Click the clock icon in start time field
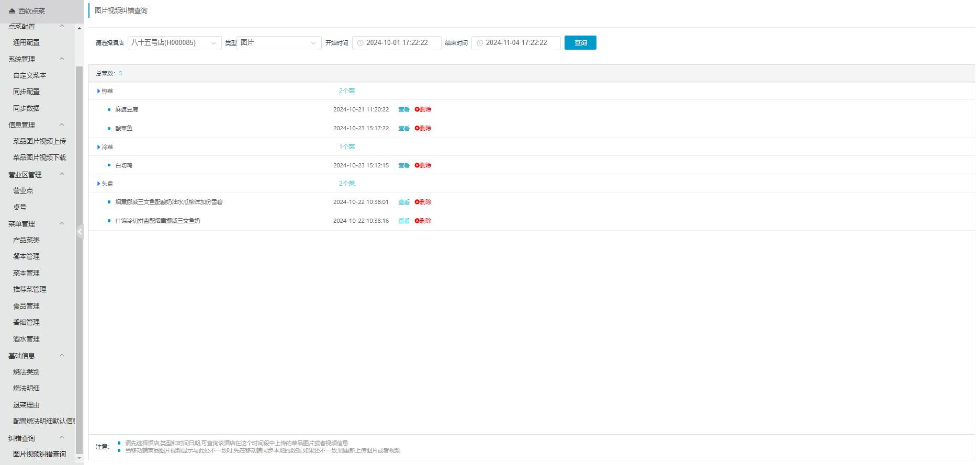The height and width of the screenshot is (465, 980). tap(360, 43)
